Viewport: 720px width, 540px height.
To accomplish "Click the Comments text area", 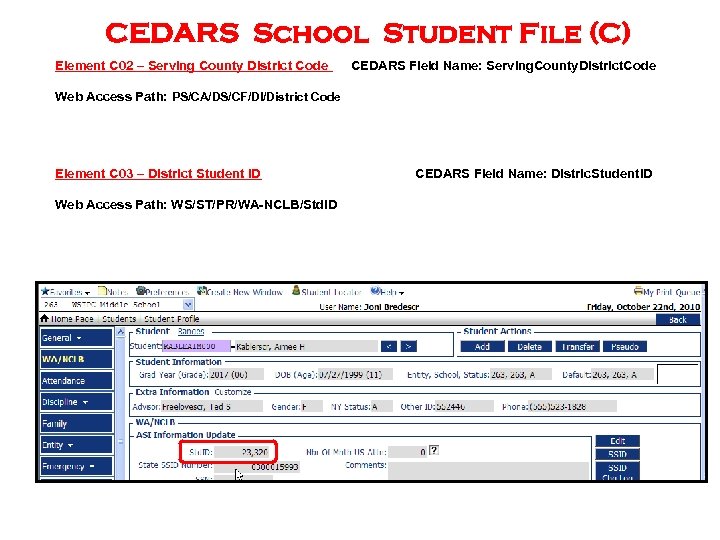I will pos(489,471).
